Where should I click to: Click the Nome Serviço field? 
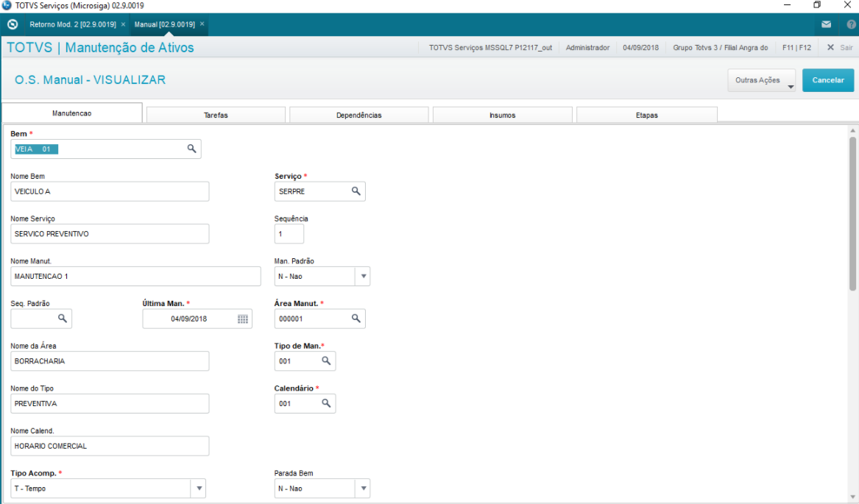coord(110,233)
